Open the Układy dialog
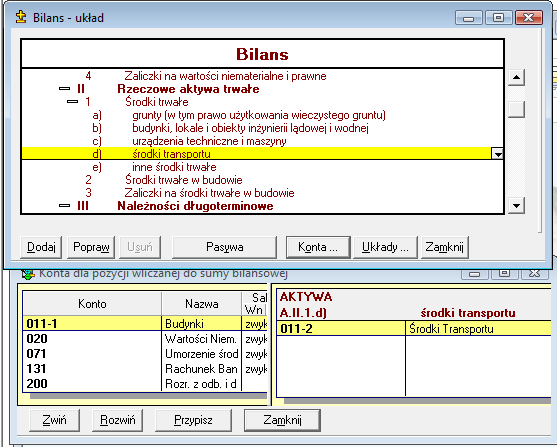The height and width of the screenshot is (447, 557). pyautogui.click(x=385, y=247)
